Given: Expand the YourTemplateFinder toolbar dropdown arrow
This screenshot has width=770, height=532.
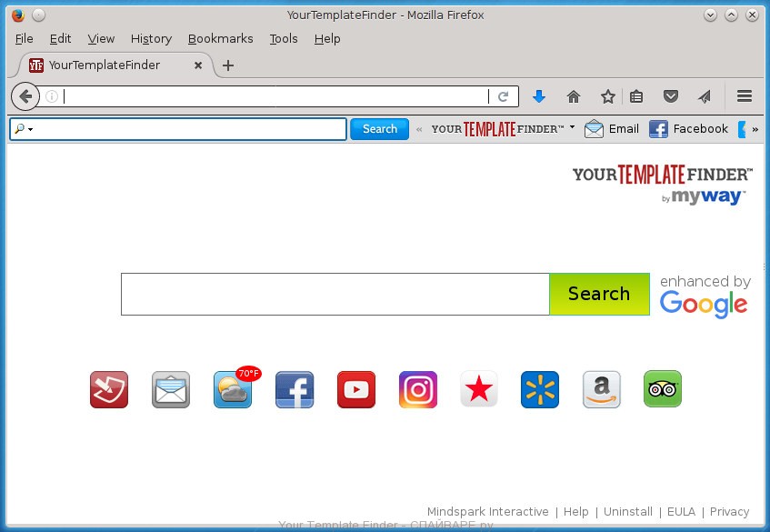Looking at the screenshot, I should 573,128.
